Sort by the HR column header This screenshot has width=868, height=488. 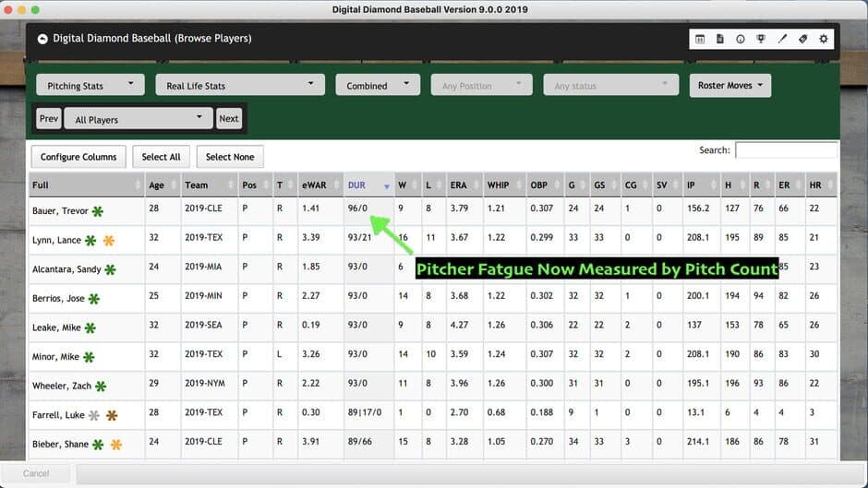pos(820,184)
